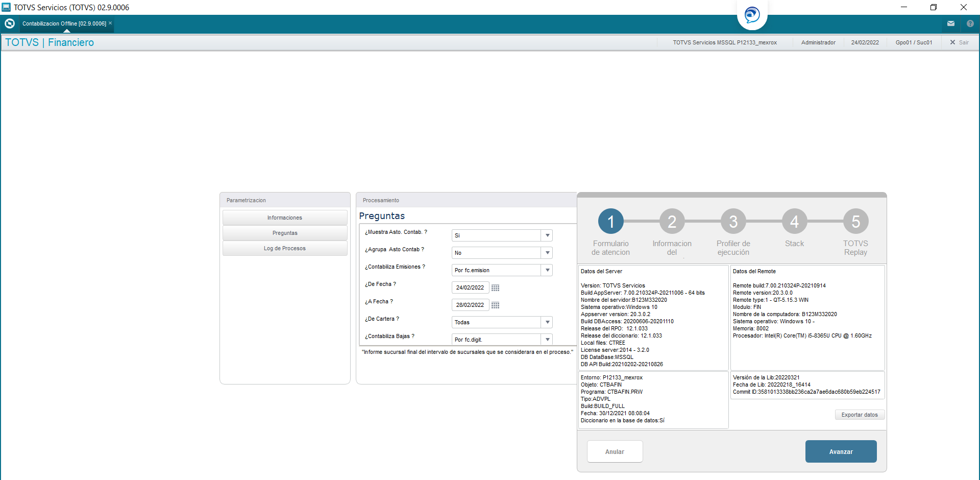Click the 24/02/2022 date in header
The width and height of the screenshot is (980, 480).
click(865, 42)
